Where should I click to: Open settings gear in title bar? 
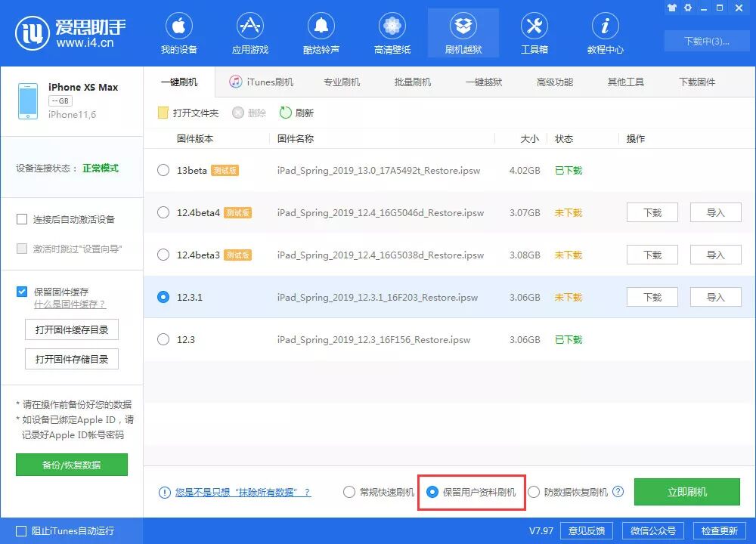tap(688, 8)
